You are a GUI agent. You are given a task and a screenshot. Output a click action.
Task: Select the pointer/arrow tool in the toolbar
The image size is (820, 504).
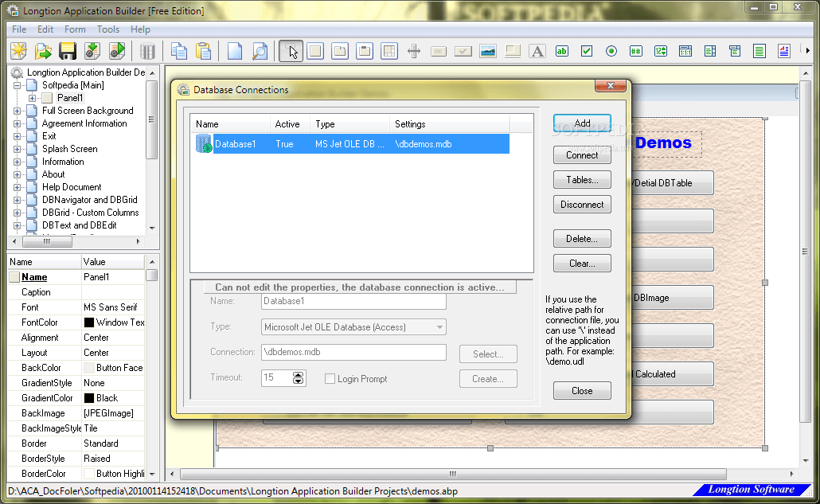tap(291, 51)
